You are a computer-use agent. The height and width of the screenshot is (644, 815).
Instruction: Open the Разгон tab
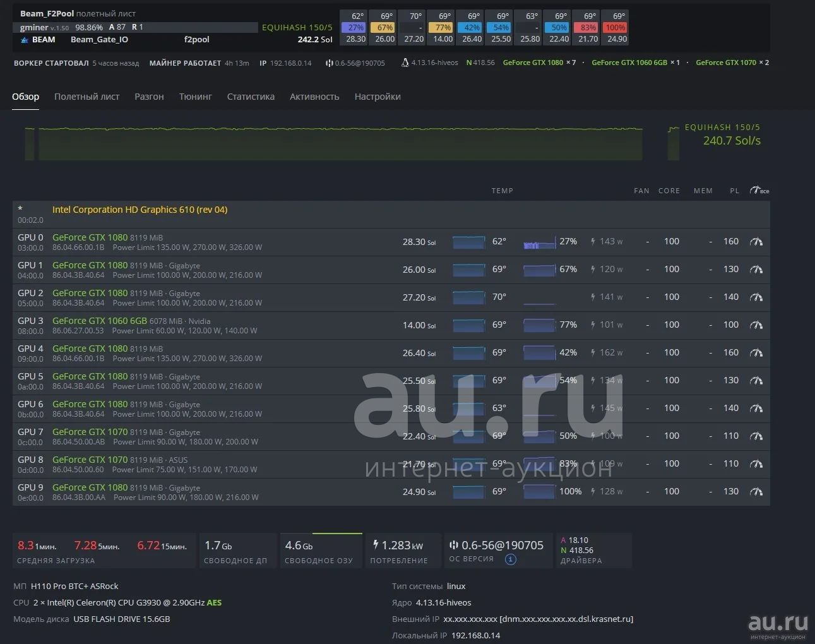[149, 97]
